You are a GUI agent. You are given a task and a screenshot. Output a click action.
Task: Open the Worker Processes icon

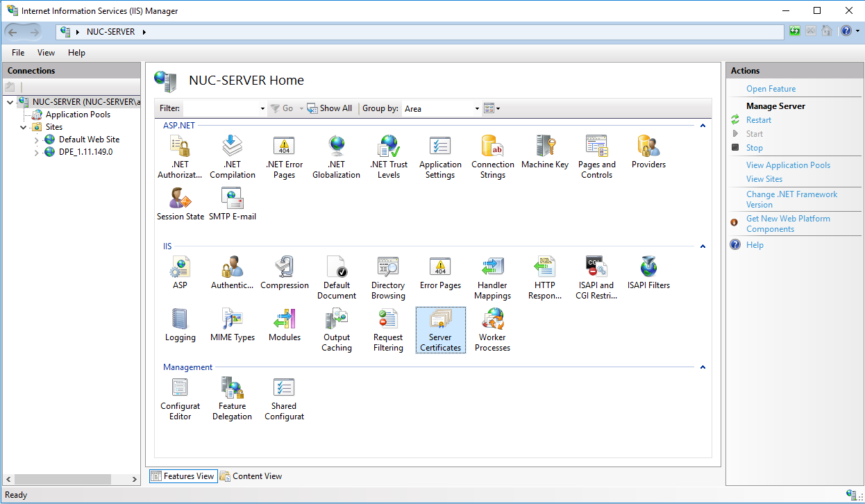[x=492, y=330]
